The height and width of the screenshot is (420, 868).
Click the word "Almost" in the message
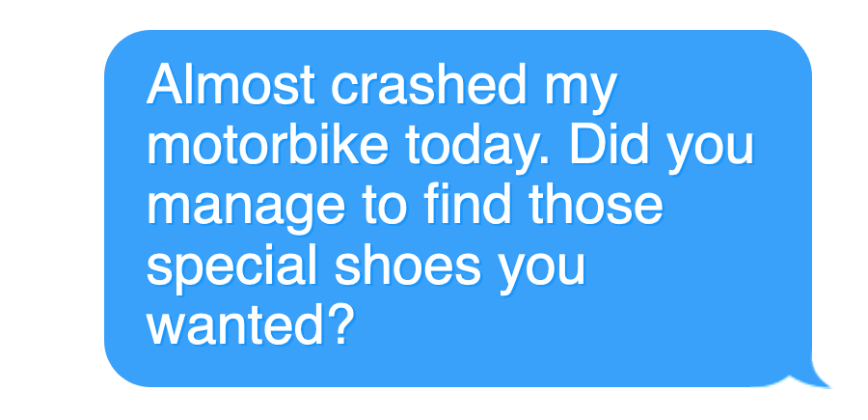(231, 85)
